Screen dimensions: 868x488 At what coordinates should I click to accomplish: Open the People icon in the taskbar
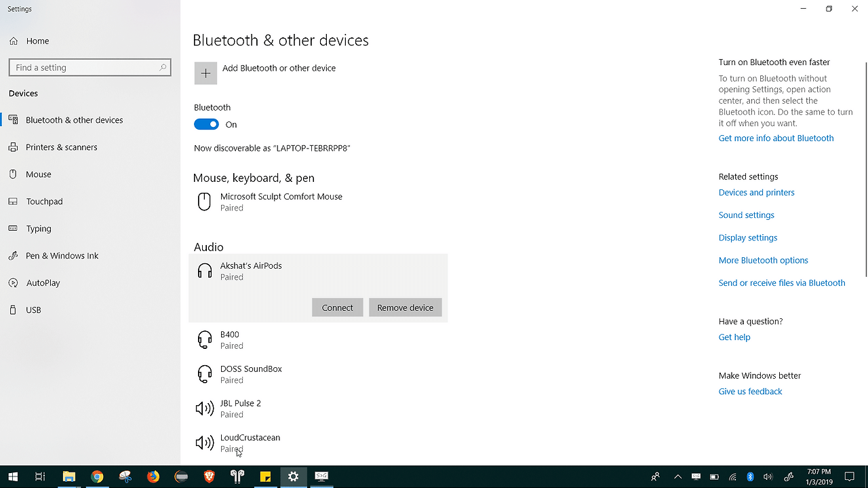tap(655, 476)
